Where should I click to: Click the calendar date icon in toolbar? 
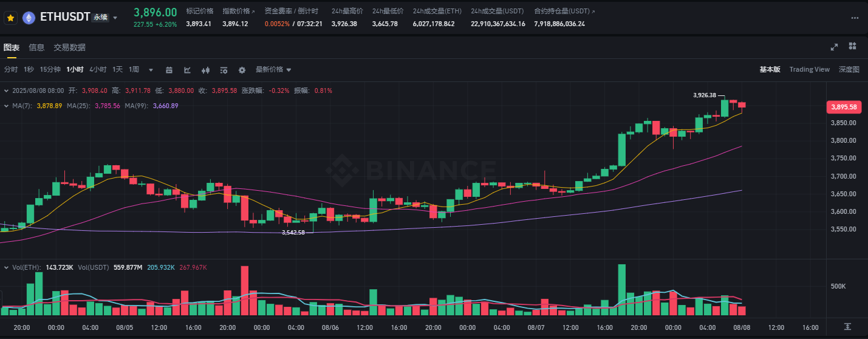pos(169,70)
